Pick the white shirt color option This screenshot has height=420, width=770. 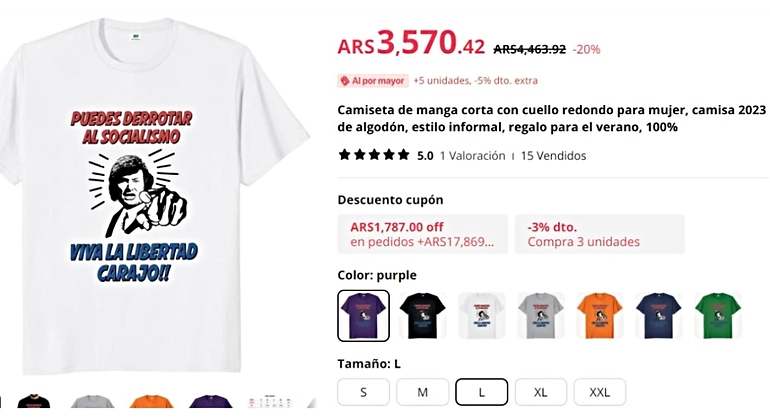pos(482,315)
